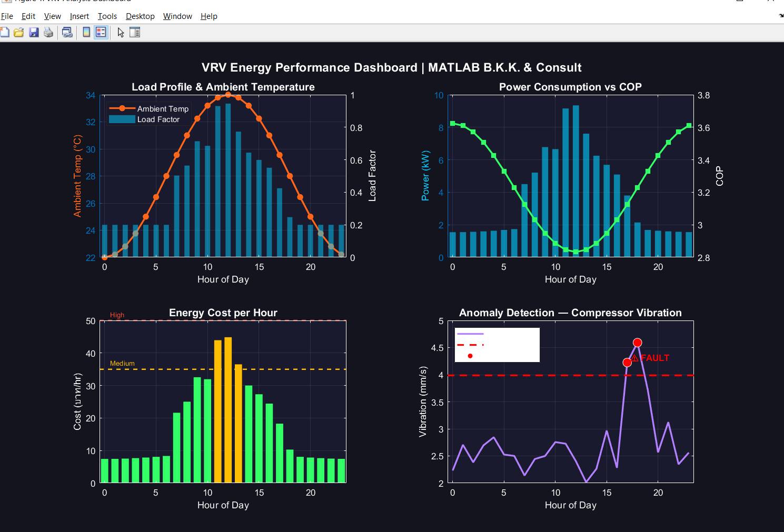Select the dashboard title mentioning MATLAB B.K.K. & Consult
Image resolution: width=784 pixels, height=532 pixels.
(x=391, y=67)
